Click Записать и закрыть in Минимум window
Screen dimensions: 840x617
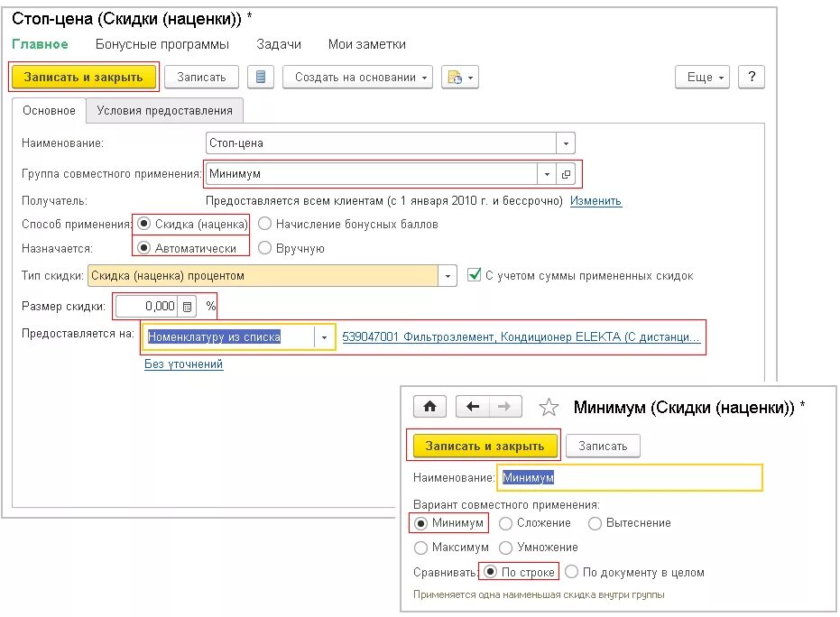coord(485,446)
